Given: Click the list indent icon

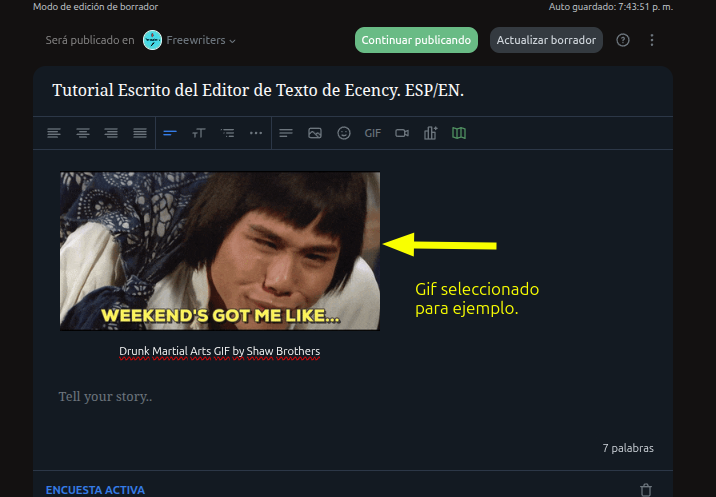Looking at the screenshot, I should (227, 133).
